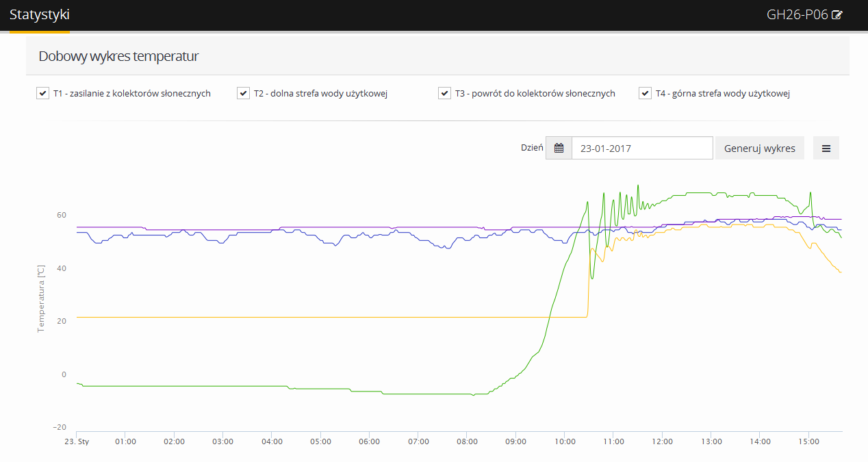Click the green line's flat section near 0°C
The image size is (868, 462).
click(205, 386)
